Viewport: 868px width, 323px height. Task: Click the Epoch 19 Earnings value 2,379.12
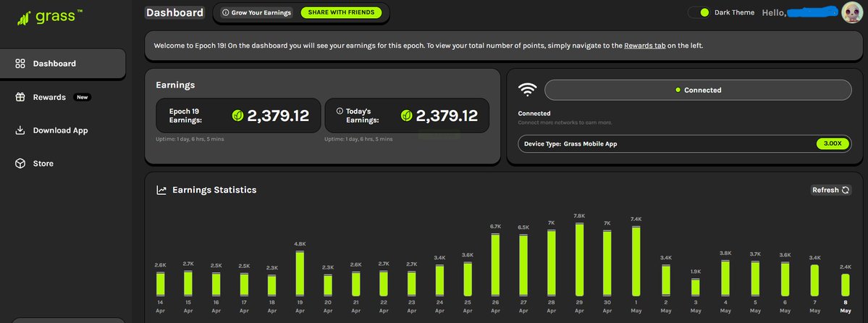(278, 115)
